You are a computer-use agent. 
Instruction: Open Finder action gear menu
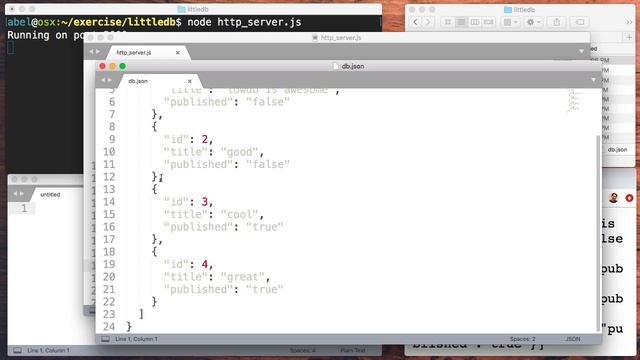[x=533, y=22]
